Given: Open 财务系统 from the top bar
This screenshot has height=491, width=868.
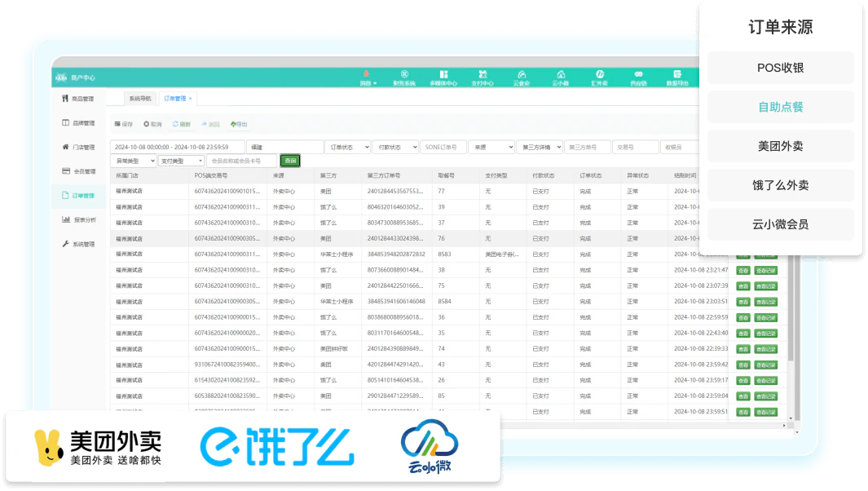Looking at the screenshot, I should pos(404,77).
